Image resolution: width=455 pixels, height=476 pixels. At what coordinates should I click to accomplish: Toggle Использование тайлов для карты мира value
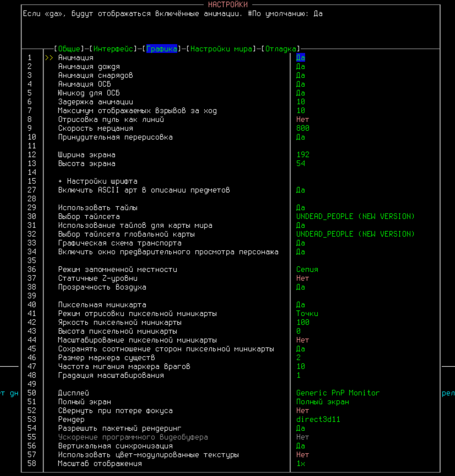point(301,225)
